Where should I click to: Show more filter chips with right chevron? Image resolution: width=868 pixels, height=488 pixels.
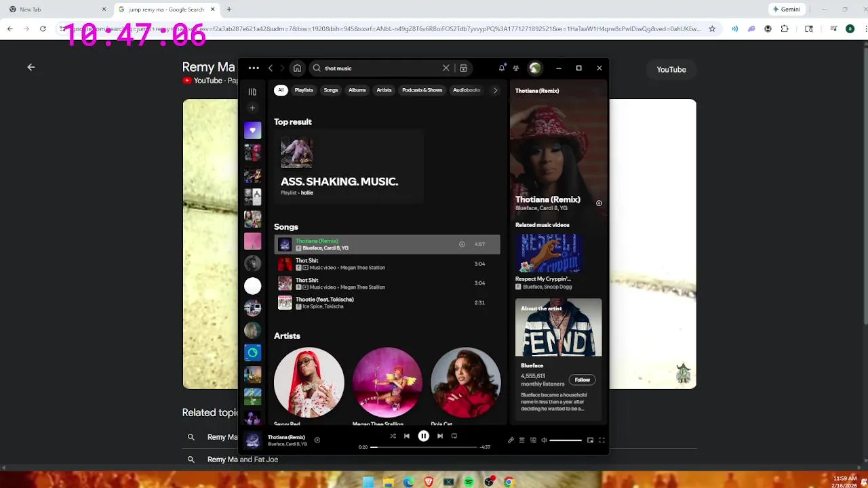tap(495, 90)
